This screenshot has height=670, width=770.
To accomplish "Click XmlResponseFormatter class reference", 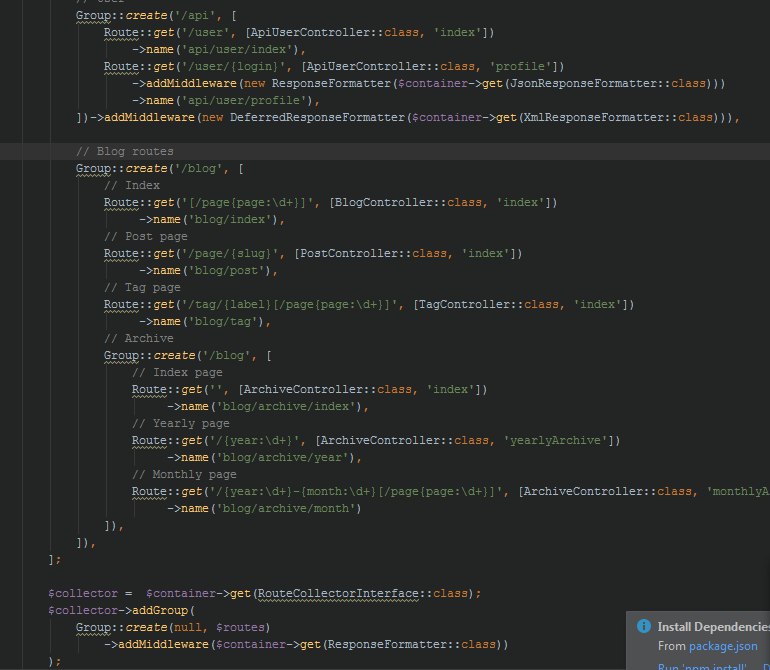I will [594, 117].
